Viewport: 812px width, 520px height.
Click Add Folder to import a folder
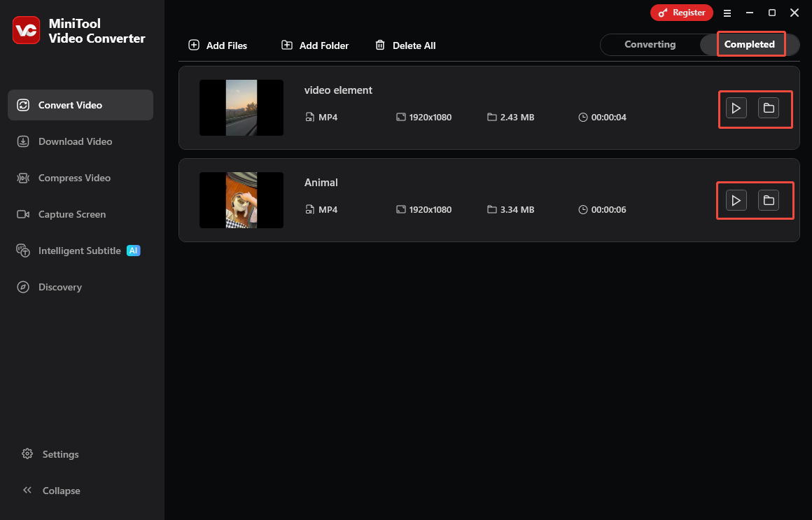tap(314, 45)
